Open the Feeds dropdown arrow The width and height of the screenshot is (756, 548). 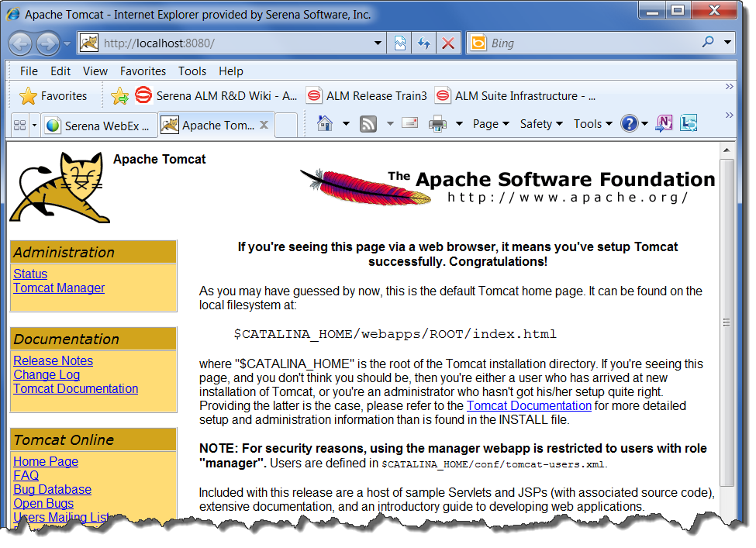coord(389,124)
